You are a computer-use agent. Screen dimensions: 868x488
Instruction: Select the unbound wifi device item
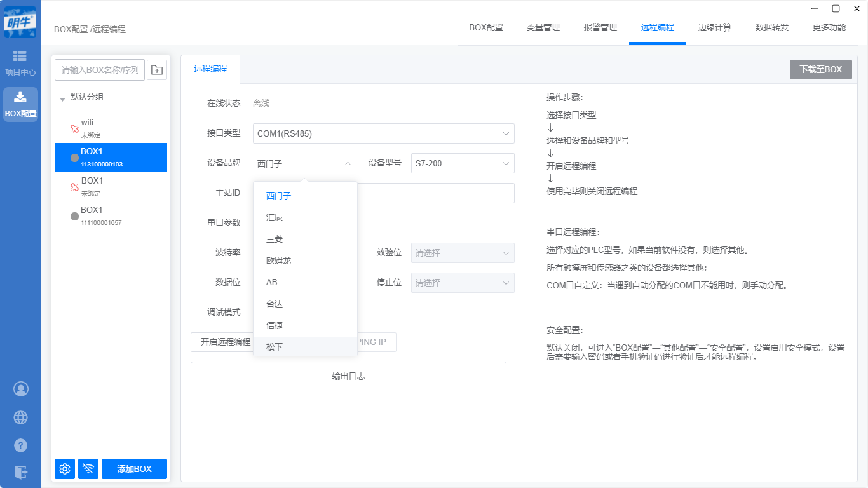tap(111, 128)
